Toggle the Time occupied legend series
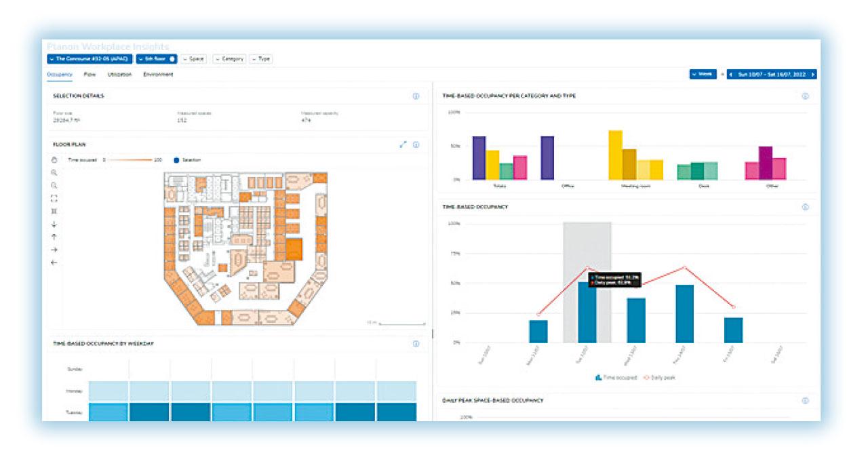This screenshot has width=868, height=453. [616, 378]
